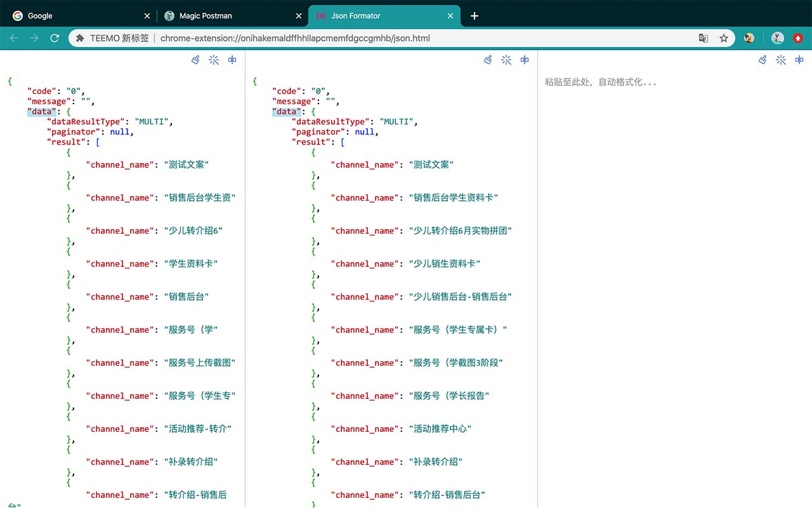Click "补录转介绍" value in left panel
Screen dimensions: 812x508
pos(191,462)
